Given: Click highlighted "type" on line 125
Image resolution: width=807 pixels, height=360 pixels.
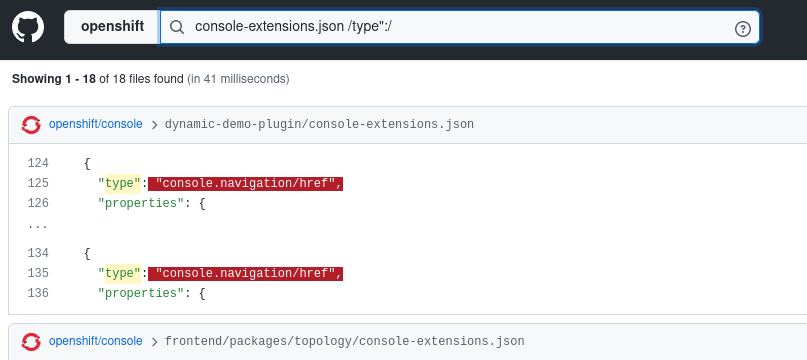Looking at the screenshot, I should 122,183.
